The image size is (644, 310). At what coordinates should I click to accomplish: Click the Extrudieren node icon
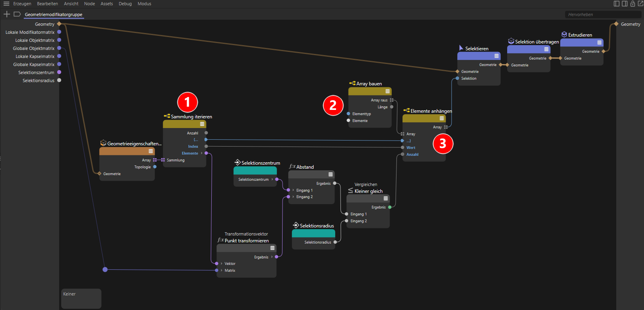pos(564,35)
